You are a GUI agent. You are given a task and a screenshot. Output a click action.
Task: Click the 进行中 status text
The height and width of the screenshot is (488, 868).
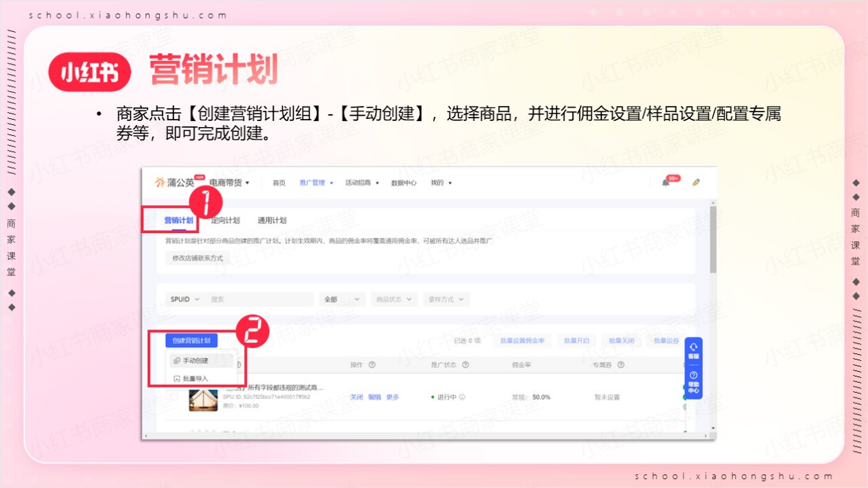tap(446, 397)
